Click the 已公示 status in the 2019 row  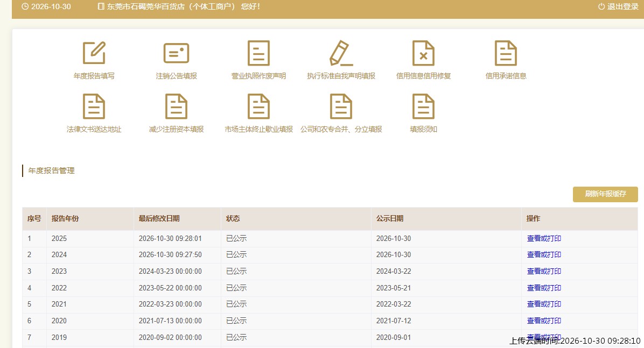point(236,337)
